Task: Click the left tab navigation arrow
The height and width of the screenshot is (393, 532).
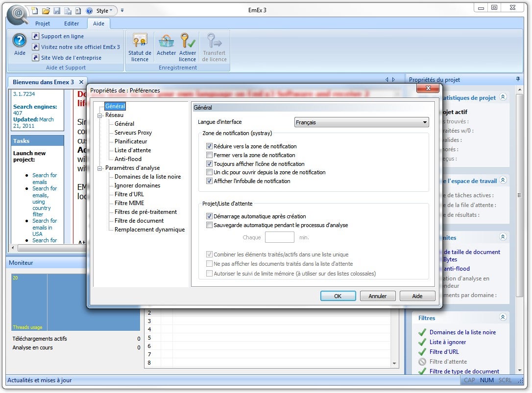Action: pyautogui.click(x=387, y=79)
